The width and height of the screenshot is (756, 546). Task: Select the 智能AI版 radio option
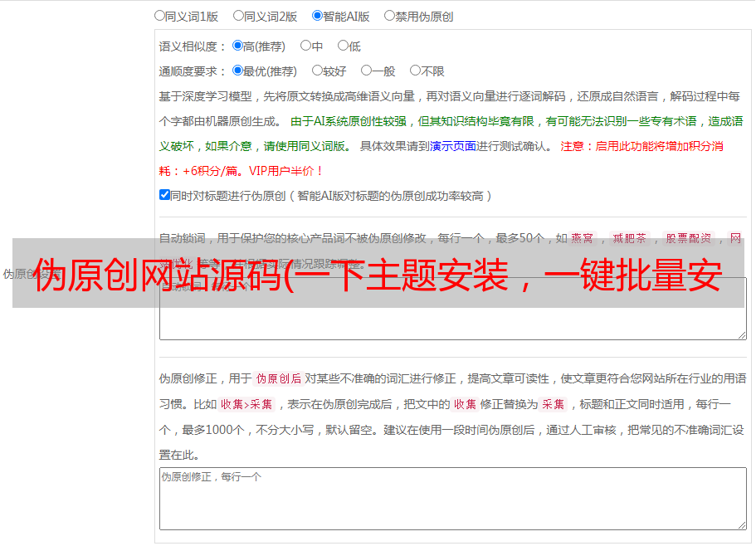pos(317,16)
